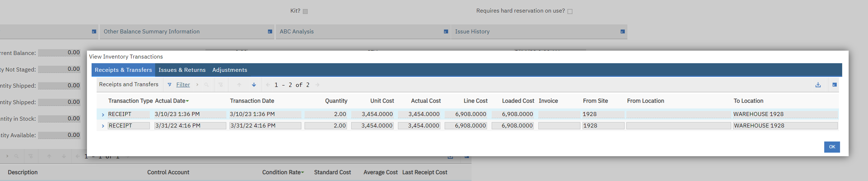Minimize the Issue History section
Image resolution: width=868 pixels, height=181 pixels.
pyautogui.click(x=622, y=32)
